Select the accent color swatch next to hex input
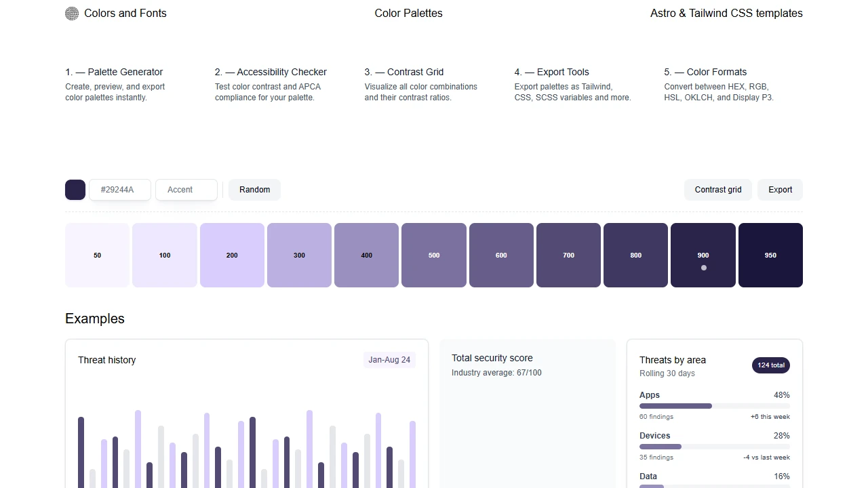 click(75, 190)
